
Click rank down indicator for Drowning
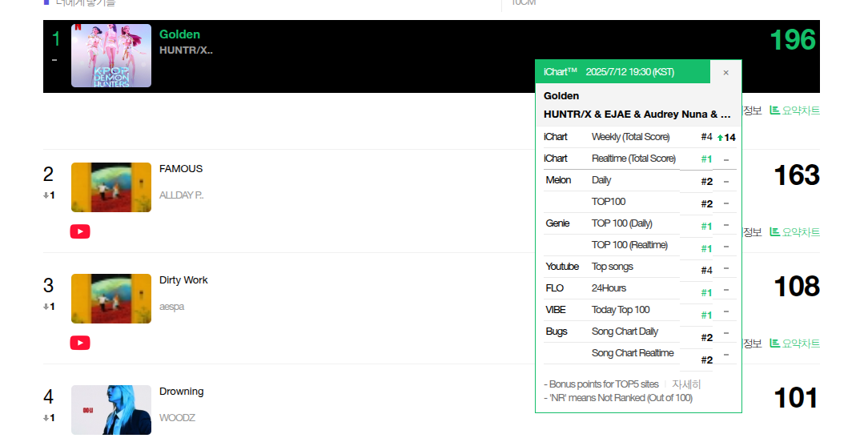coord(50,417)
